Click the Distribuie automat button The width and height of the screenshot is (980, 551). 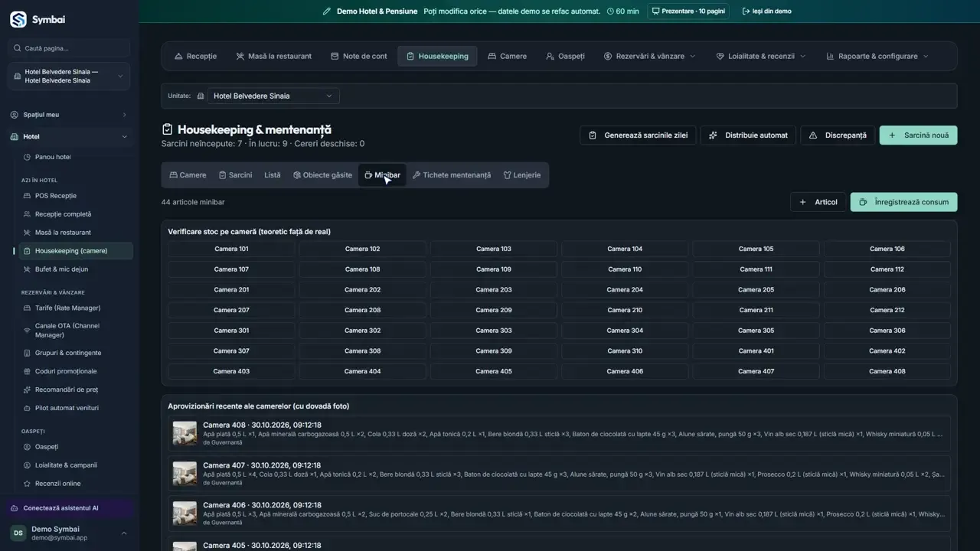[x=749, y=135]
